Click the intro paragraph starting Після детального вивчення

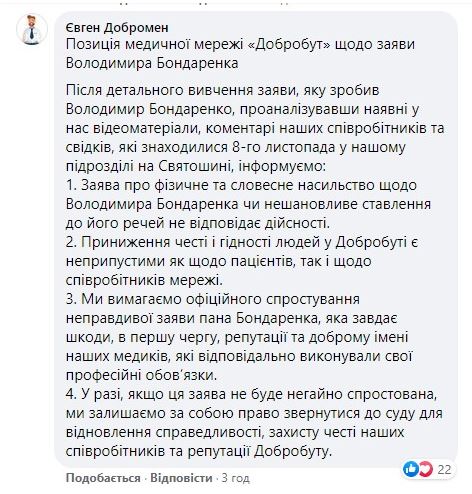(255, 128)
